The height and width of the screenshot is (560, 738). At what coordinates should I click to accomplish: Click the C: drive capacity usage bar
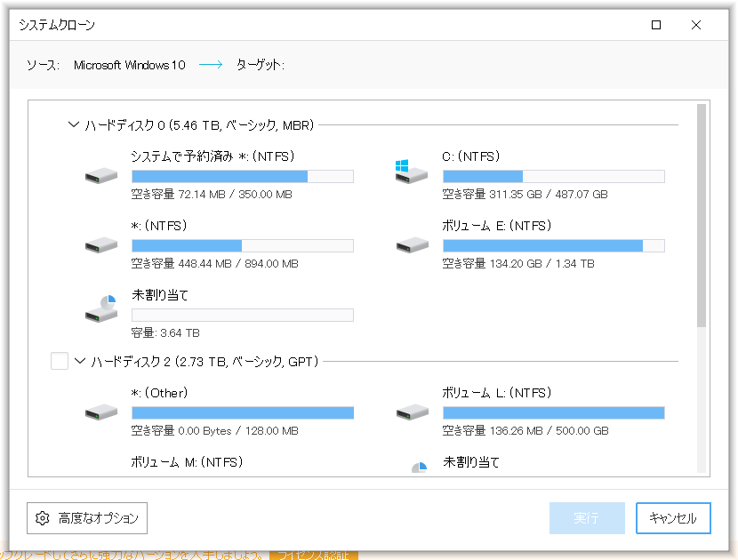pyautogui.click(x=553, y=175)
